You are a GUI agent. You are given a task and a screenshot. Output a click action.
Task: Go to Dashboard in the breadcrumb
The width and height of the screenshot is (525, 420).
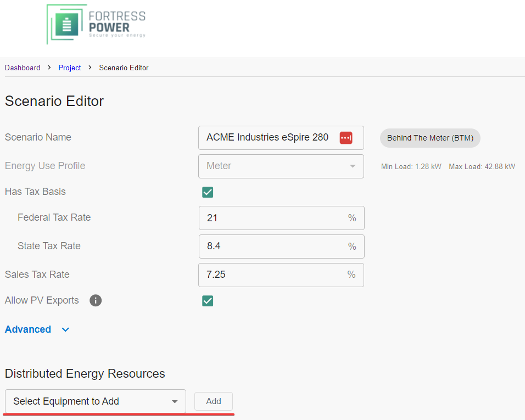23,68
